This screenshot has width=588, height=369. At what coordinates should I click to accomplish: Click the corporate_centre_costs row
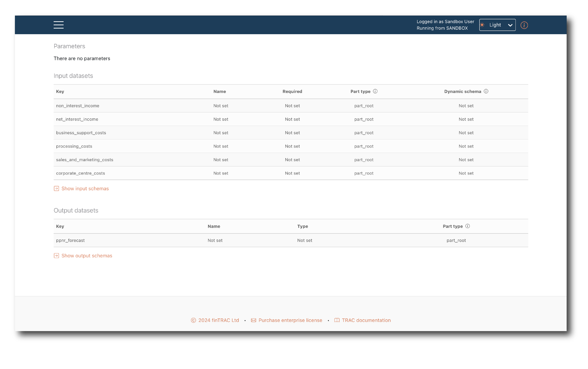80,173
